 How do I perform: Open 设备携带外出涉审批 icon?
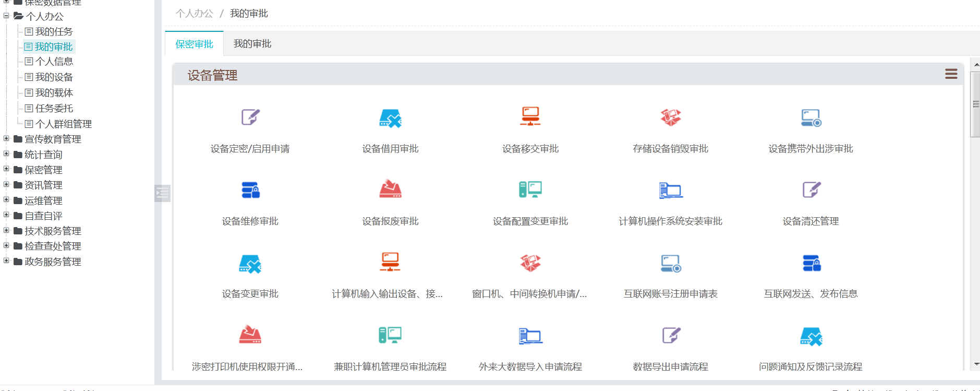tap(810, 118)
